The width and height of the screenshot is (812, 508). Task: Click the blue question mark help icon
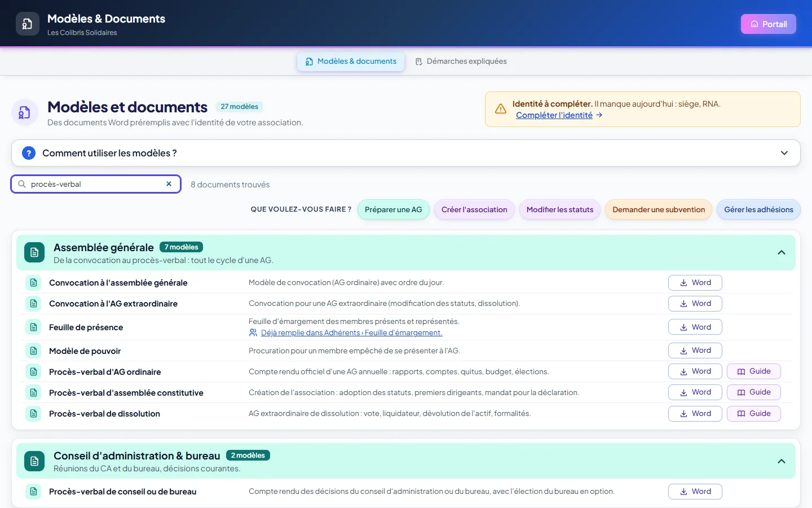click(29, 153)
